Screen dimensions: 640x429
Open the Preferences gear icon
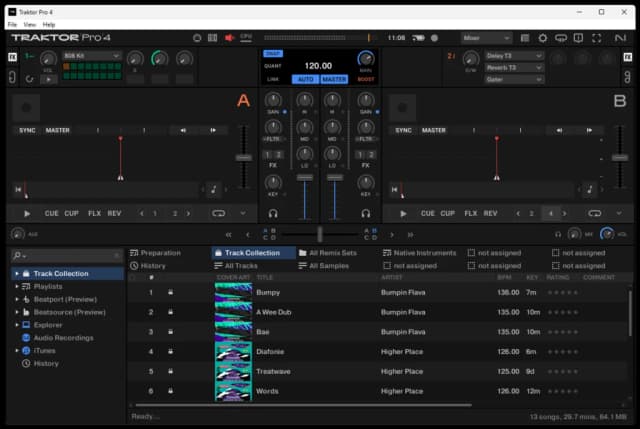click(542, 38)
